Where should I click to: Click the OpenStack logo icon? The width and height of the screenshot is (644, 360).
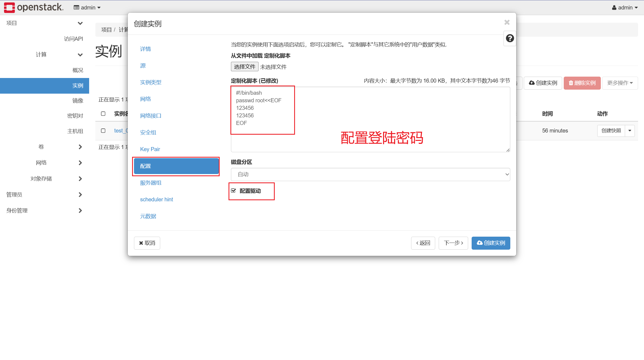[9, 7]
